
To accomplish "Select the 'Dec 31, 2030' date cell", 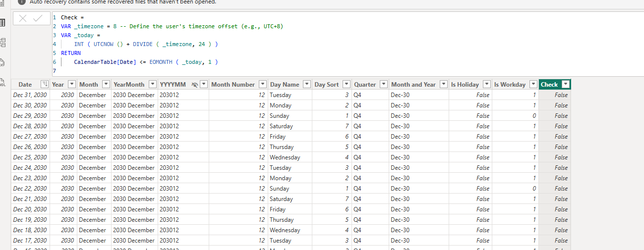I will pos(30,95).
